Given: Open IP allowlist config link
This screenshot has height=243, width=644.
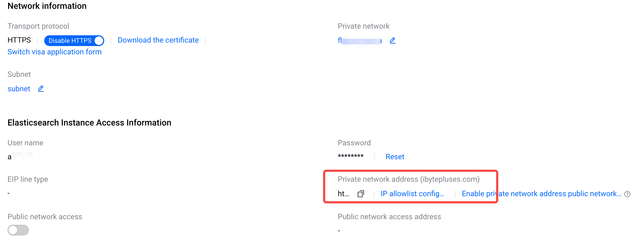Looking at the screenshot, I should 413,194.
